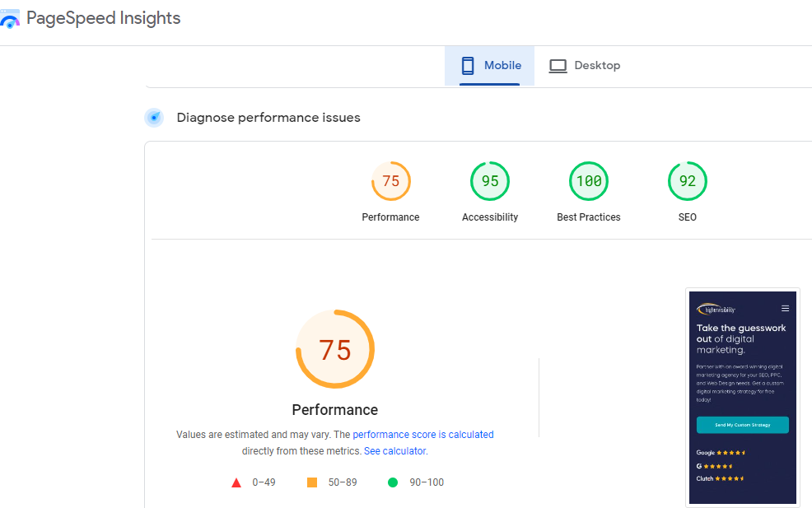Click the Send My Custom Strategy button in preview
The height and width of the screenshot is (508, 812).
(742, 426)
